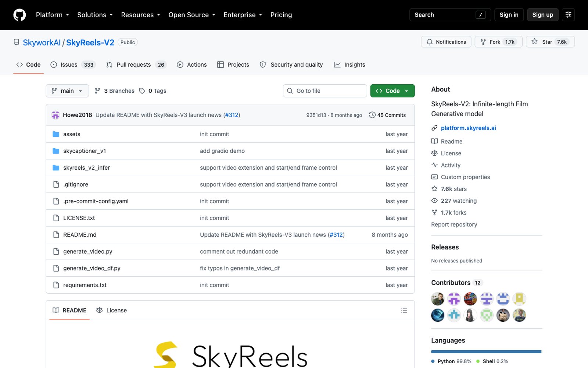This screenshot has width=588, height=368.
Task: Click the skyreels_v2_infer folder icon
Action: (x=56, y=167)
